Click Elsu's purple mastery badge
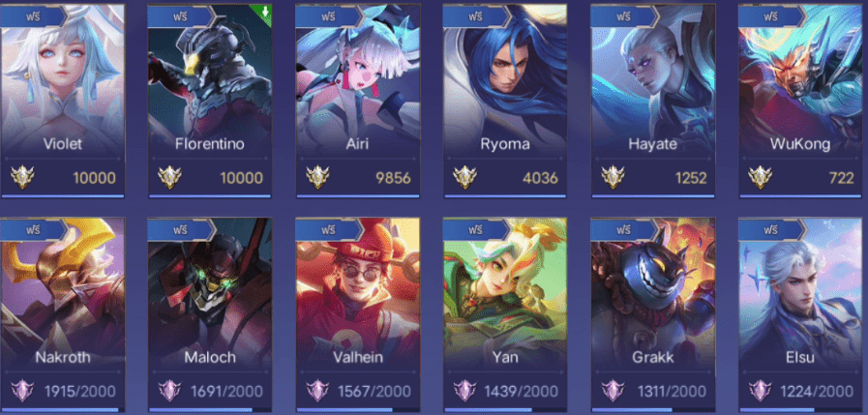868x415 pixels. click(x=760, y=391)
